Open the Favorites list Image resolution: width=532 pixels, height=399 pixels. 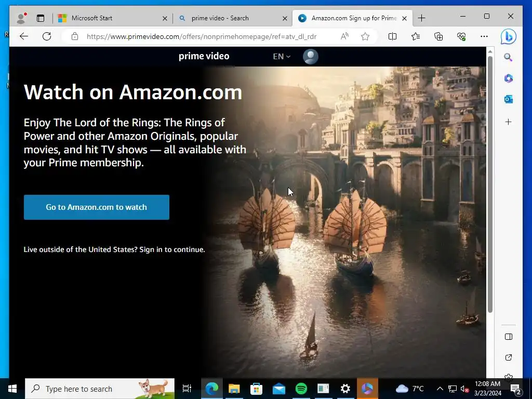[x=415, y=36]
